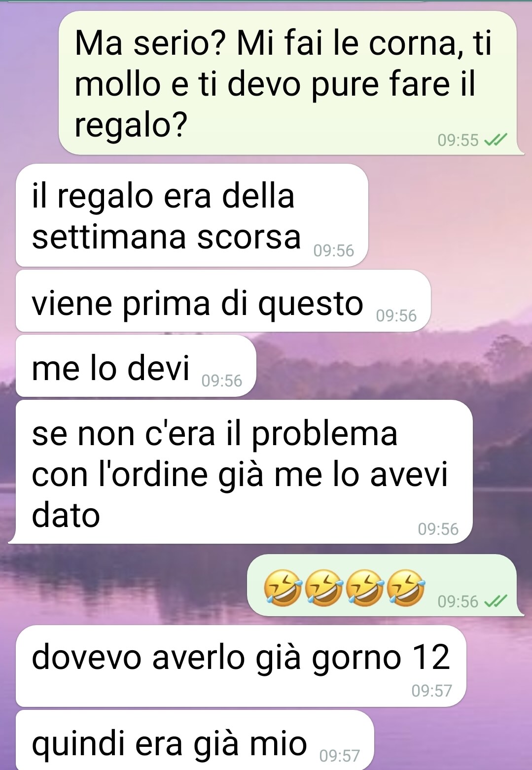532x770 pixels.
Task: Tap the 09:55 timestamp on sent message
Action: [x=458, y=140]
